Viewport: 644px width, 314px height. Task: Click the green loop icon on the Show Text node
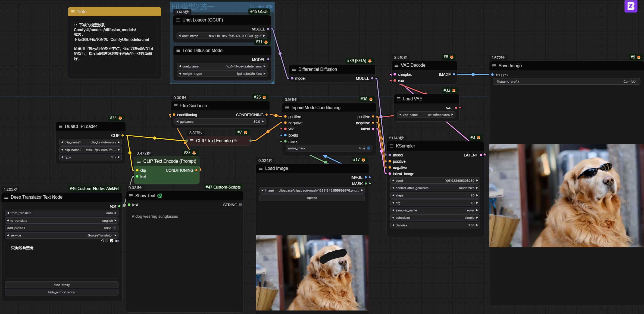pos(160,196)
